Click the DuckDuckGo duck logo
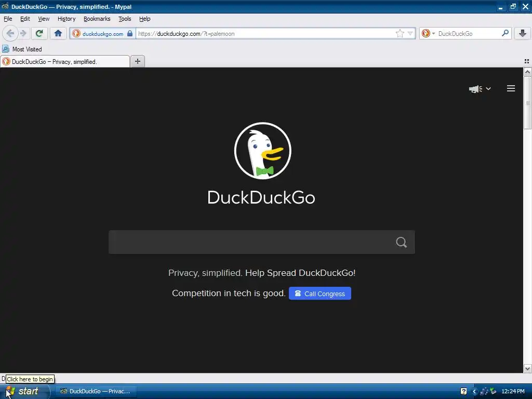Viewport: 532px width, 399px height. tap(262, 151)
